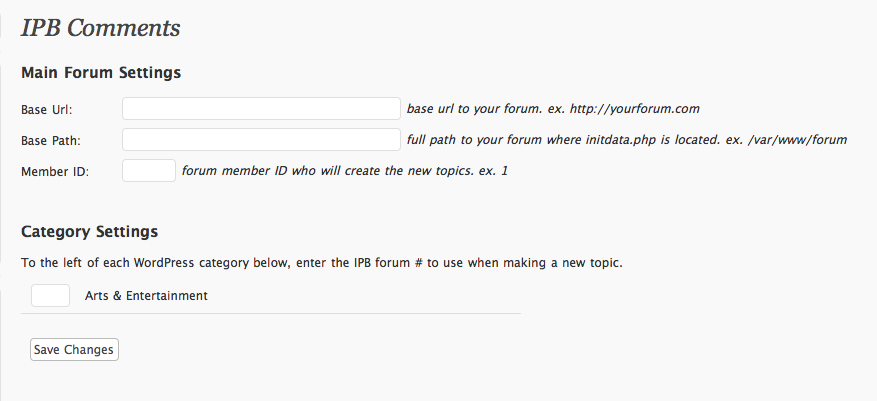Select the Member ID input box
This screenshot has width=877, height=401.
[x=149, y=171]
